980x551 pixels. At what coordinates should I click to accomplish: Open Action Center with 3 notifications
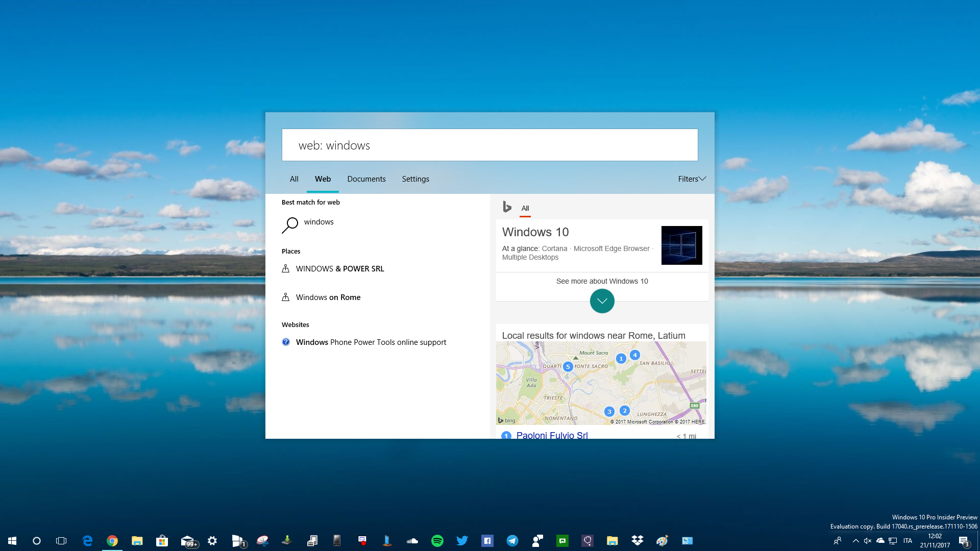(x=964, y=541)
